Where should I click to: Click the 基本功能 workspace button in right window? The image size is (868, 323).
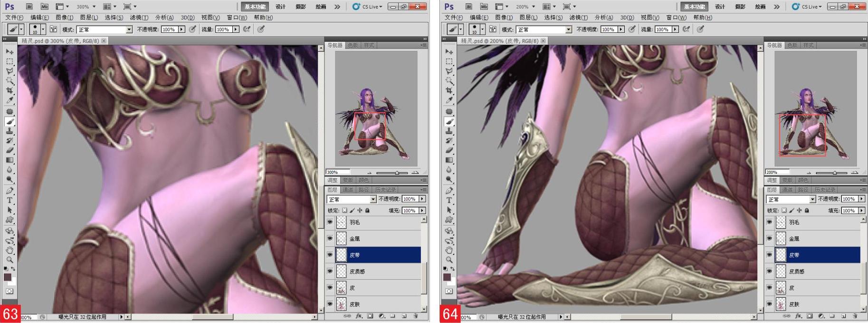point(695,7)
